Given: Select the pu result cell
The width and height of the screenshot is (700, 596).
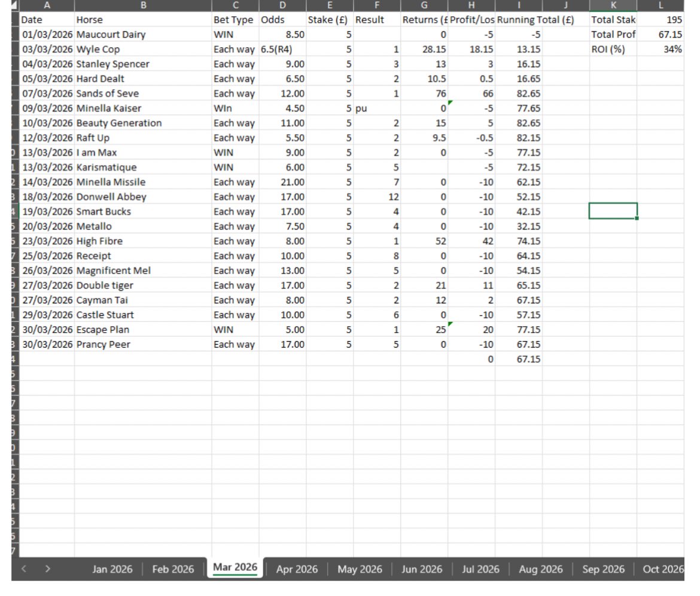Looking at the screenshot, I should (x=377, y=108).
